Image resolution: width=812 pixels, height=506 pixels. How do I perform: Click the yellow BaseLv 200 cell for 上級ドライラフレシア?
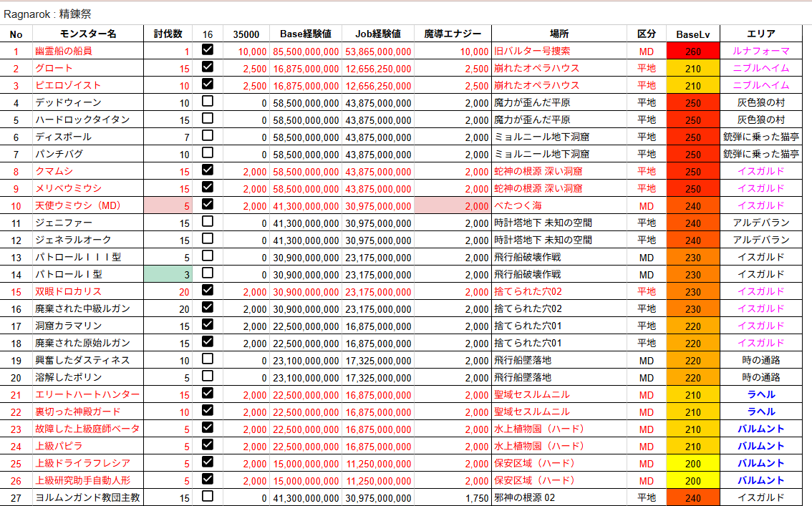(x=692, y=463)
